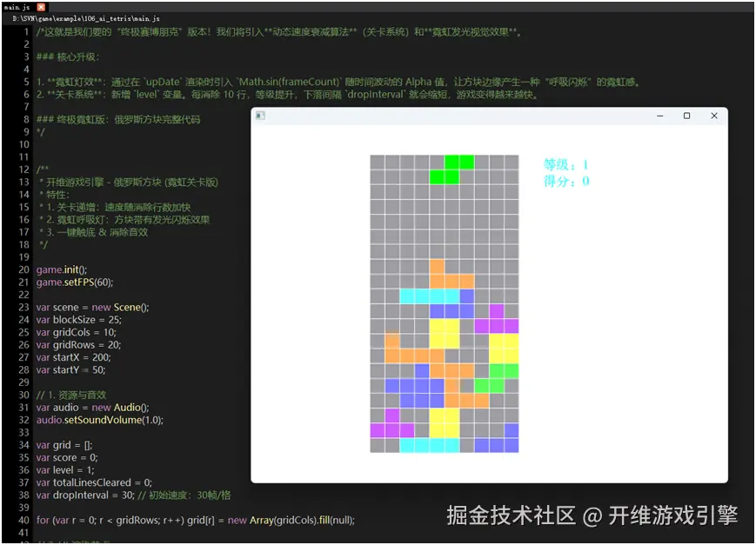Click the new Scene() expression on line 23
The image size is (756, 545).
124,307
